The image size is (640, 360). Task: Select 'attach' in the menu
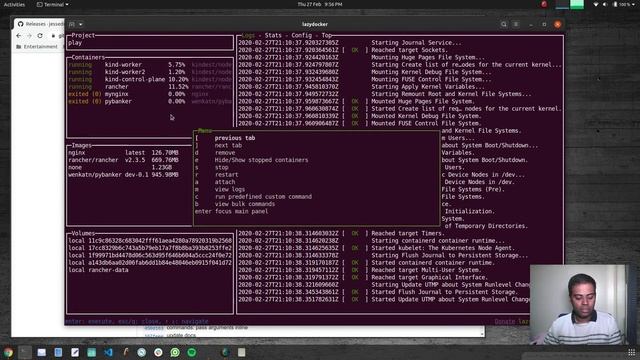point(317,182)
